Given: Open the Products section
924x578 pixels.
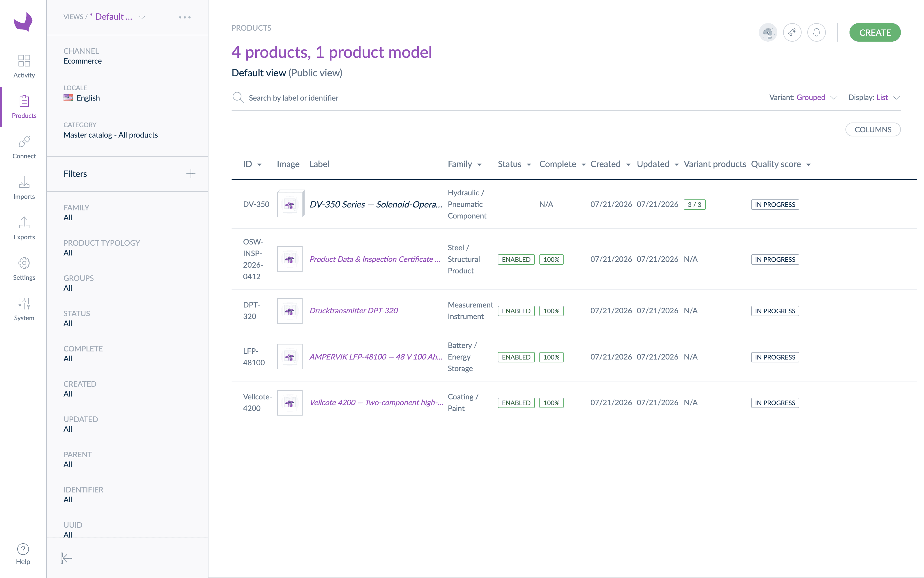Looking at the screenshot, I should tap(24, 107).
